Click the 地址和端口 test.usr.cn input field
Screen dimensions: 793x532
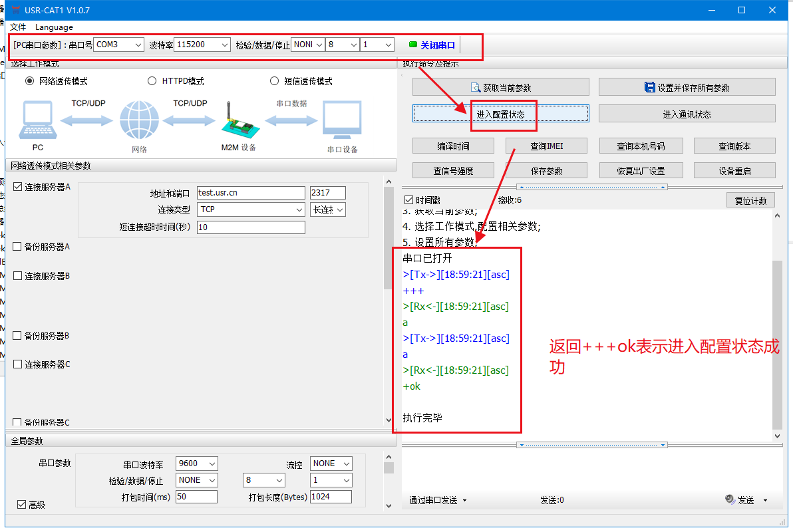coord(250,193)
